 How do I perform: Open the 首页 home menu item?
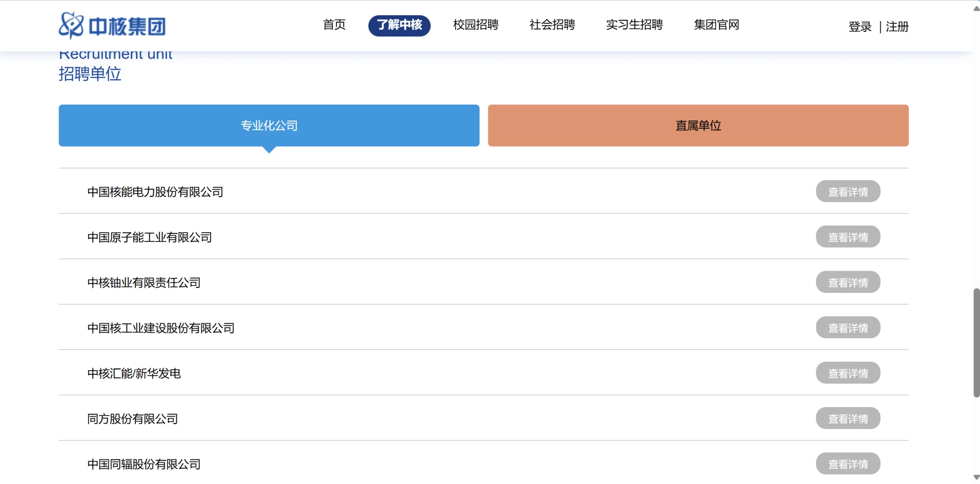pyautogui.click(x=334, y=25)
